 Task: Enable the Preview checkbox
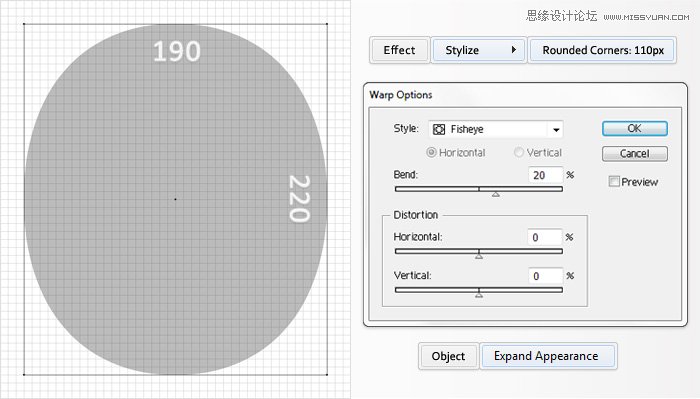click(x=614, y=181)
